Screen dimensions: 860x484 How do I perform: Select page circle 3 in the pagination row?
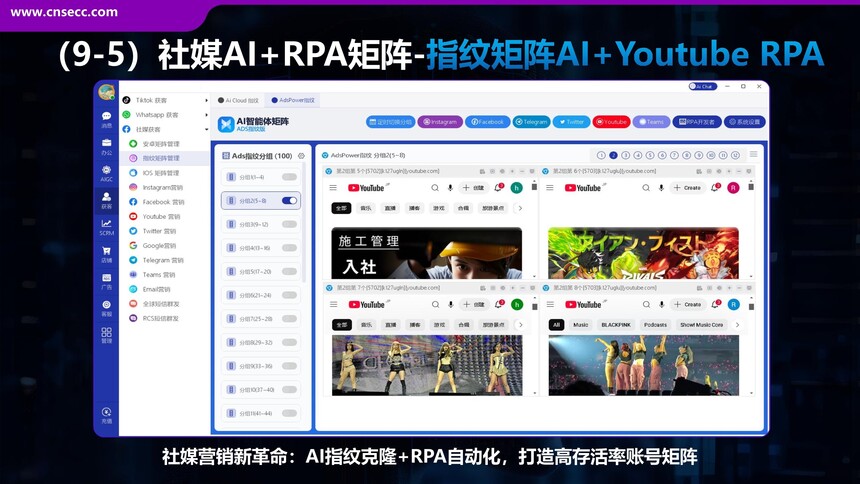click(x=626, y=155)
